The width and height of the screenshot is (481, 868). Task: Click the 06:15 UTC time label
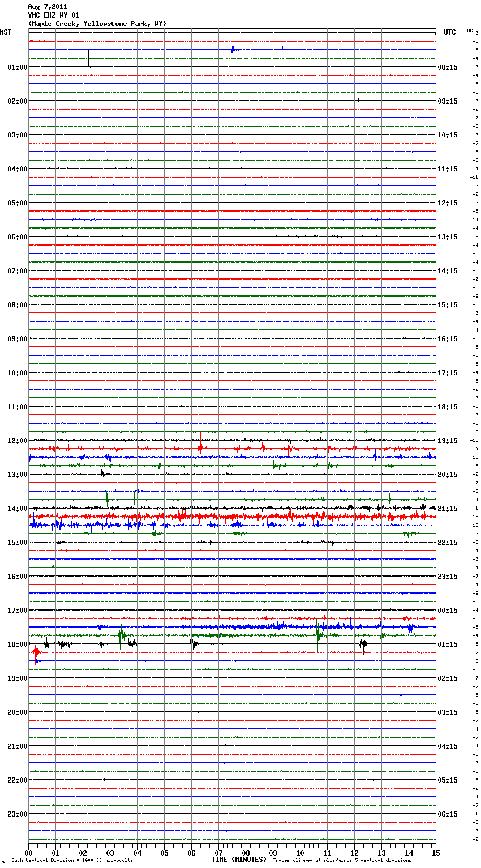(x=448, y=814)
